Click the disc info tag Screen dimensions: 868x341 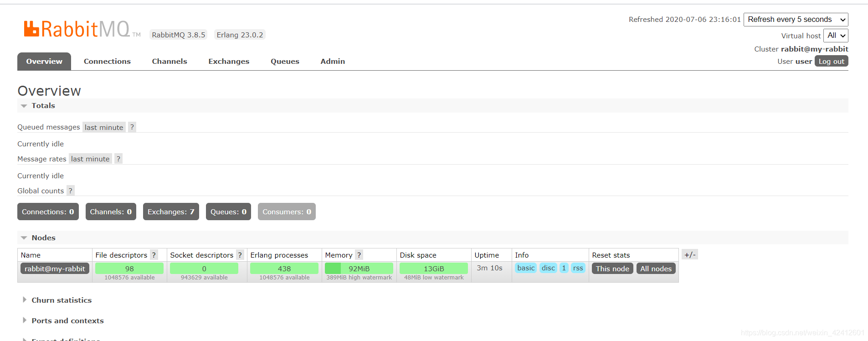coord(548,268)
